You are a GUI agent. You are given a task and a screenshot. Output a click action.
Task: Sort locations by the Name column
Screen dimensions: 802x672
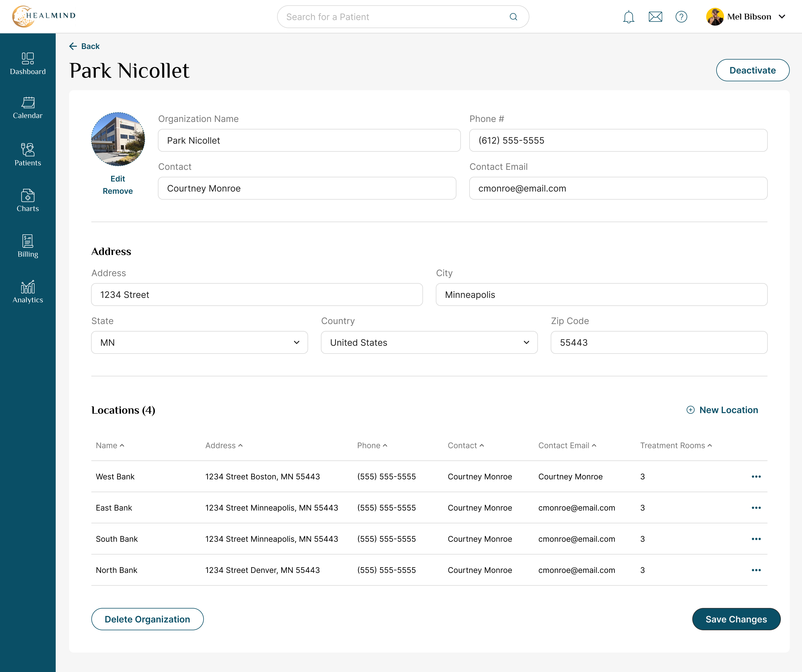(x=110, y=446)
